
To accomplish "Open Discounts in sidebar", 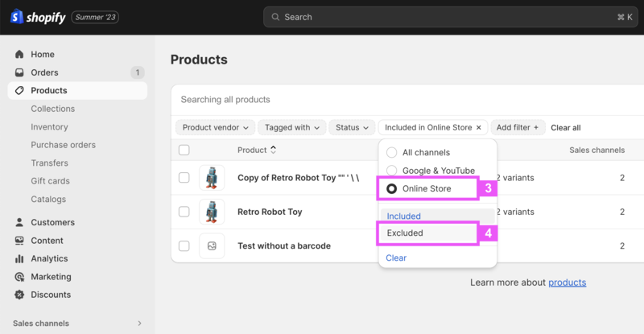I will (51, 295).
